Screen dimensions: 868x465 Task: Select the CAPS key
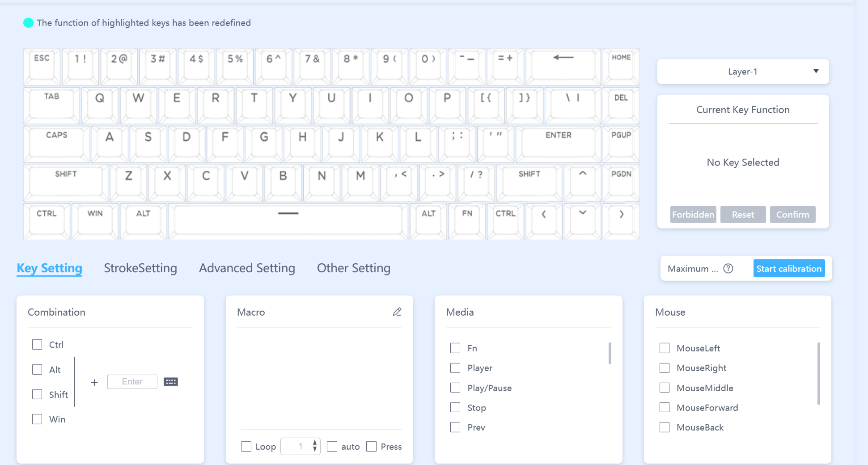(57, 144)
